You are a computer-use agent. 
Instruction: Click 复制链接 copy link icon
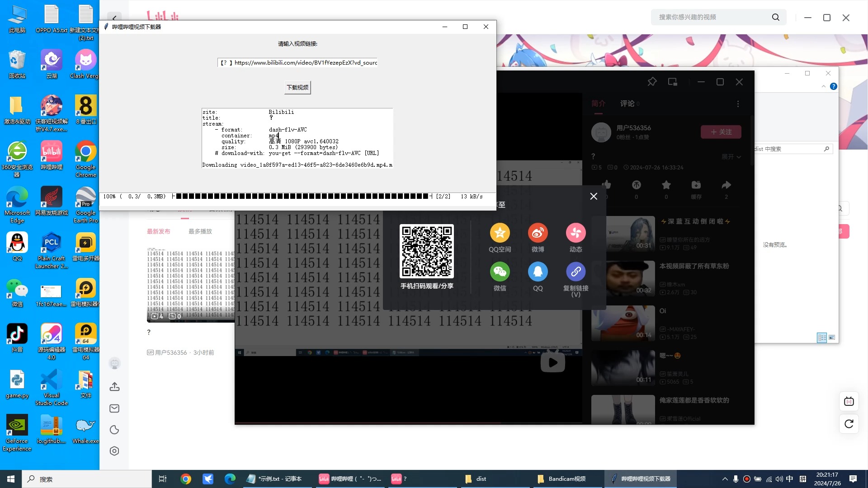[x=576, y=272]
